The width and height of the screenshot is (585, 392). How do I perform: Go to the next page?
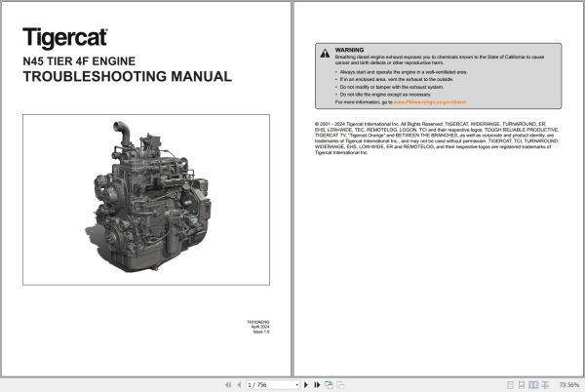306,384
